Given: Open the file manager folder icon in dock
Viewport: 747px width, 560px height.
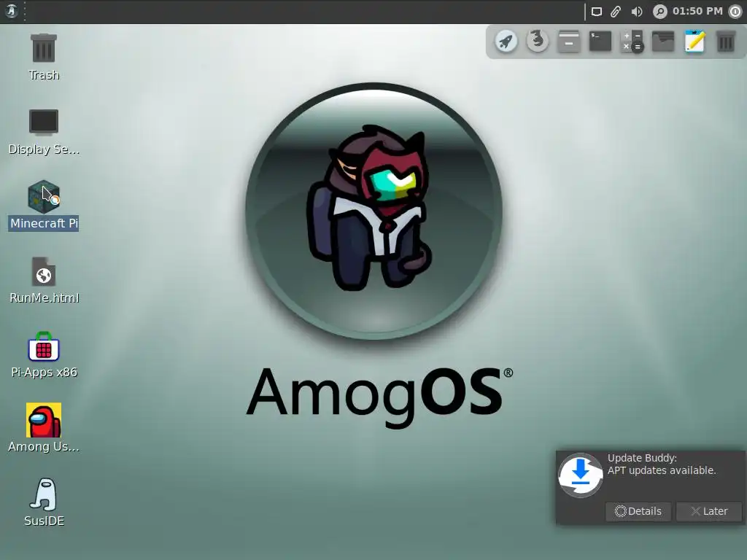Looking at the screenshot, I should pyautogui.click(x=663, y=42).
